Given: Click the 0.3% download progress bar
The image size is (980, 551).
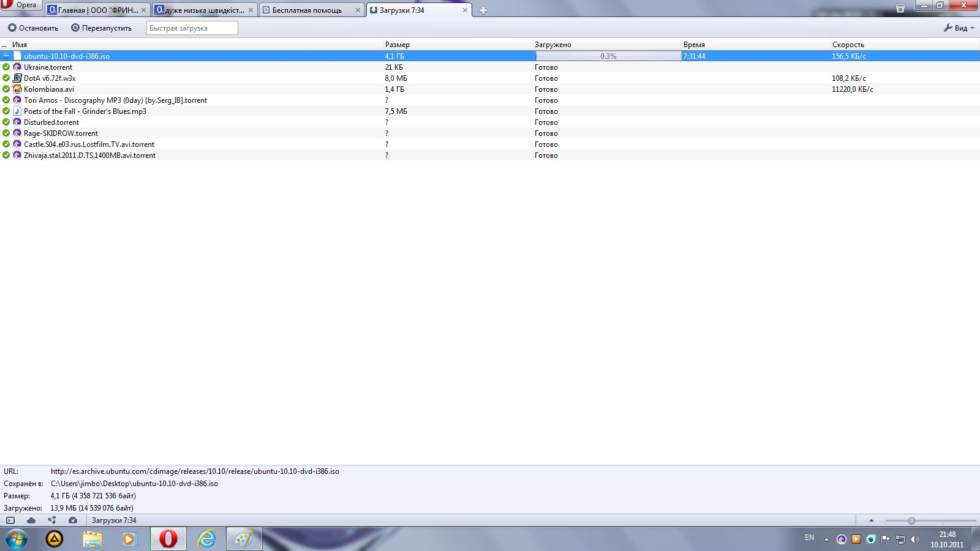Looking at the screenshot, I should coord(608,56).
